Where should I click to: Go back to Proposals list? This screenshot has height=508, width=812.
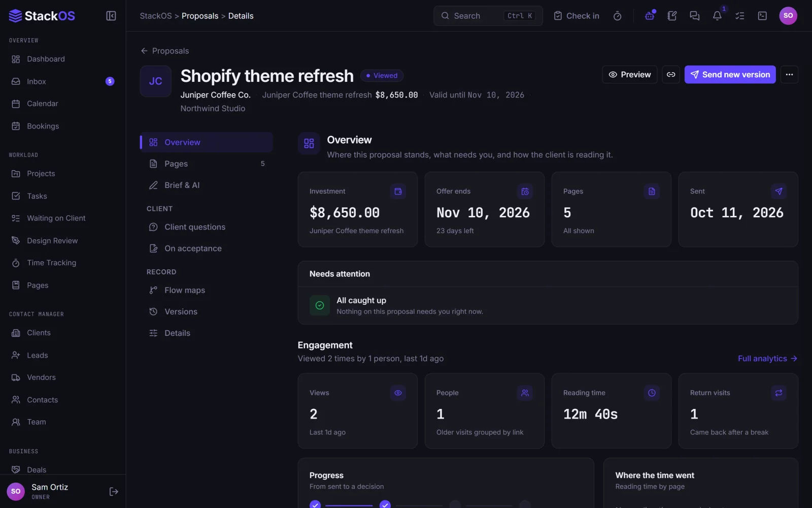pyautogui.click(x=164, y=51)
